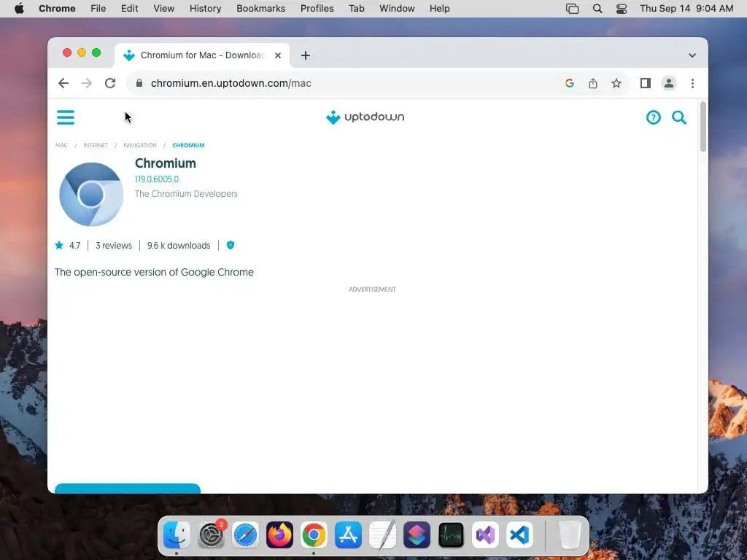Click the Google Chrome Dock icon
747x560 pixels.
(314, 534)
